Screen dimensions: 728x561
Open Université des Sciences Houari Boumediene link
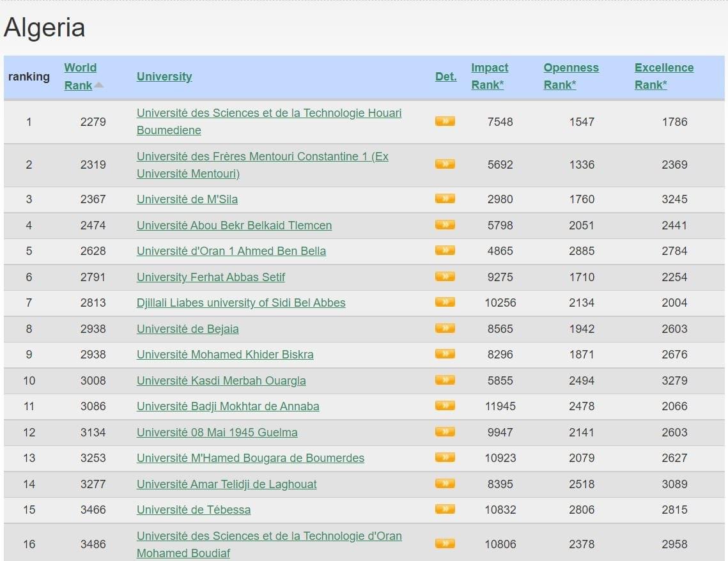pos(269,121)
